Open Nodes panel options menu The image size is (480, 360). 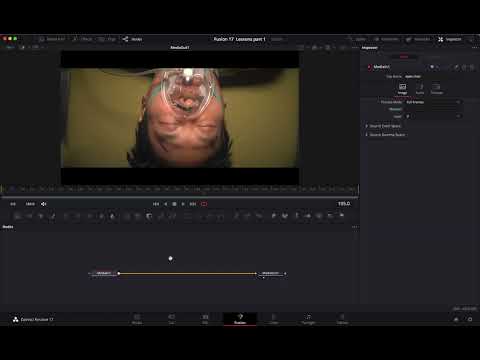(x=354, y=227)
